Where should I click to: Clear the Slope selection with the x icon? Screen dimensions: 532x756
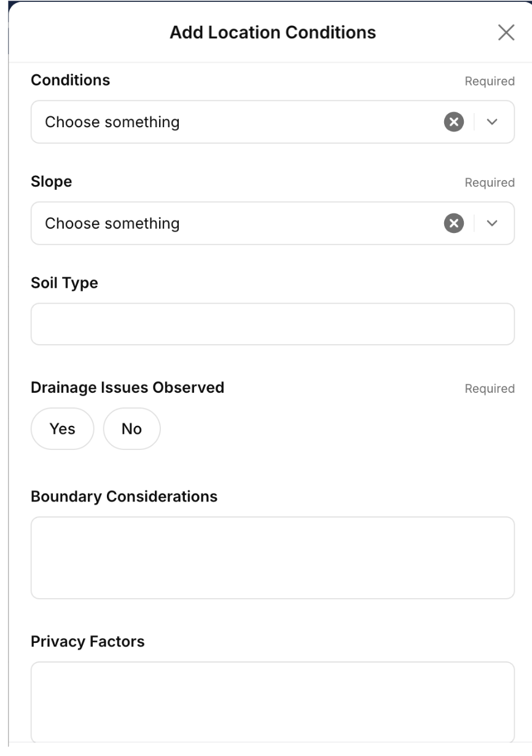click(x=453, y=223)
